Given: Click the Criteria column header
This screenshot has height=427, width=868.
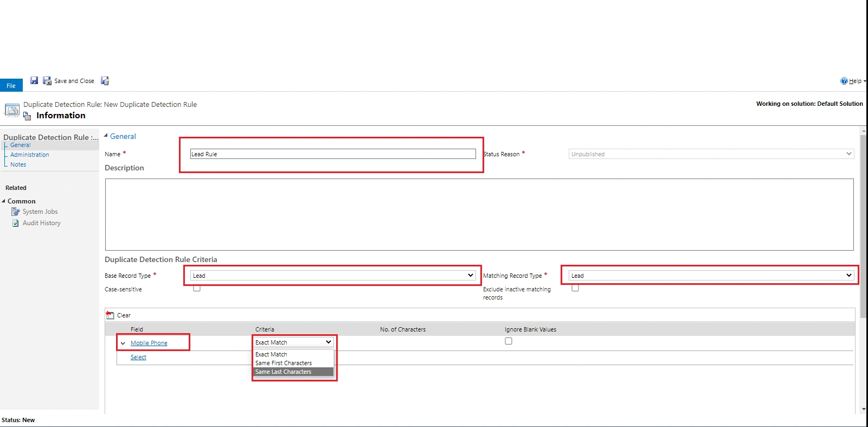Looking at the screenshot, I should pos(265,329).
